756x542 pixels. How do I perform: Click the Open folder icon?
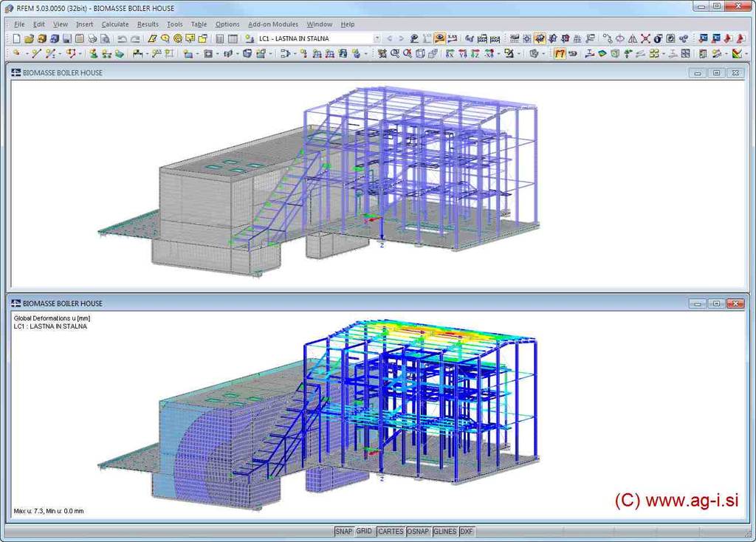[29, 38]
